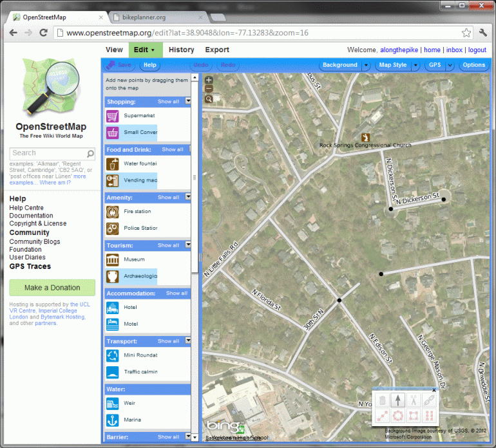Reload the page in Chrome
The height and width of the screenshot is (448, 496).
click(x=43, y=33)
